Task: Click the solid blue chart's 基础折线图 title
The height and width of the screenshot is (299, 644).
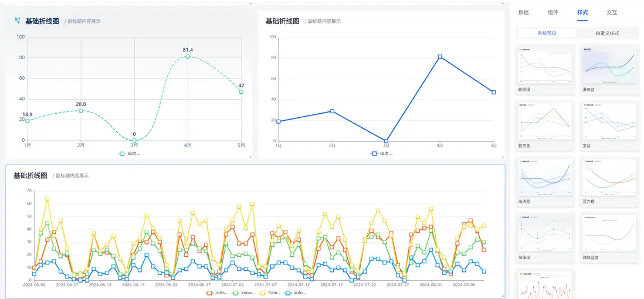Action: click(283, 21)
